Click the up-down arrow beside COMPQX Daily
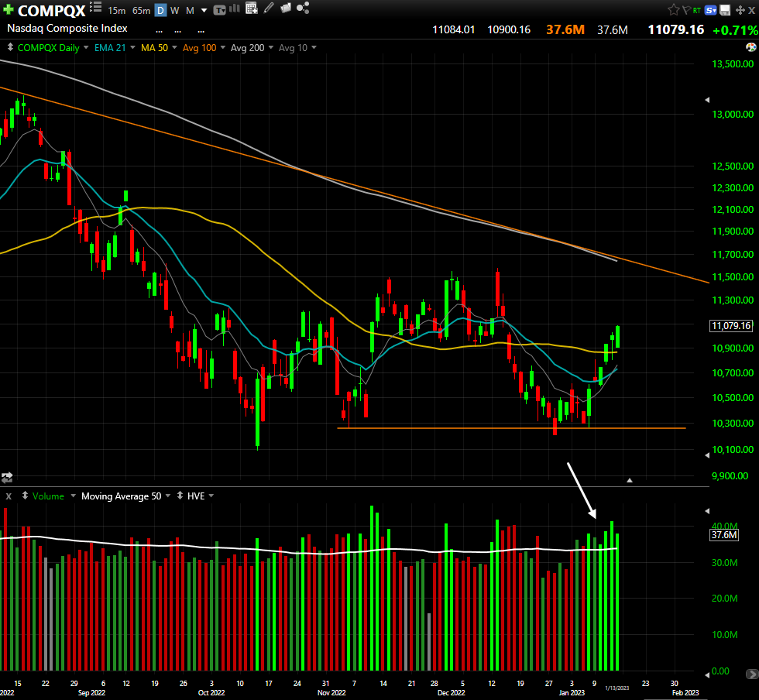This screenshot has height=700, width=759. (9, 47)
